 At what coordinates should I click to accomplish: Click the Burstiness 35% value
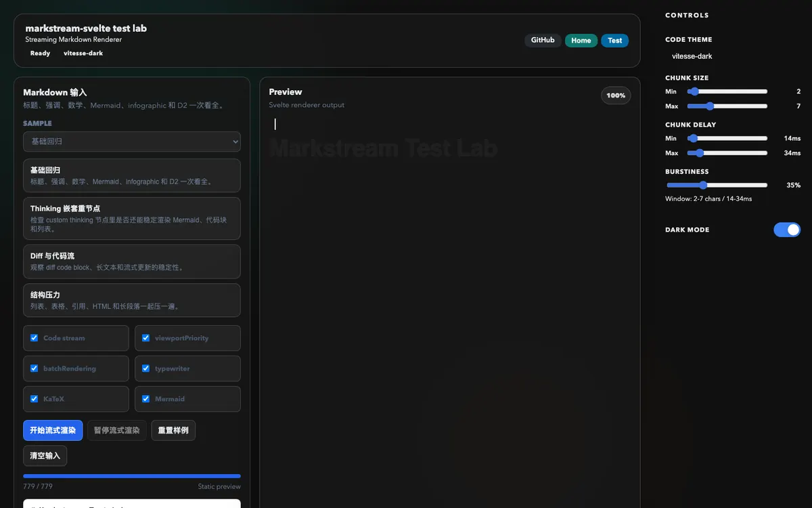click(x=793, y=185)
